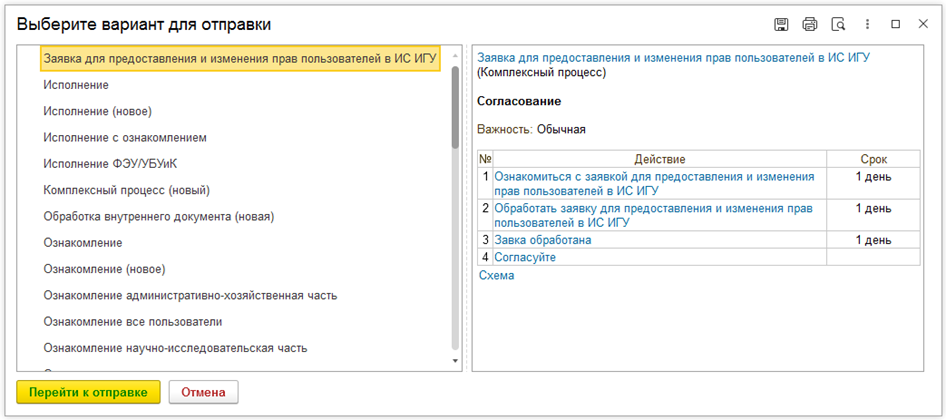Image resolution: width=946 pixels, height=420 pixels.
Task: Close the dialog with X icon
Action: [923, 24]
